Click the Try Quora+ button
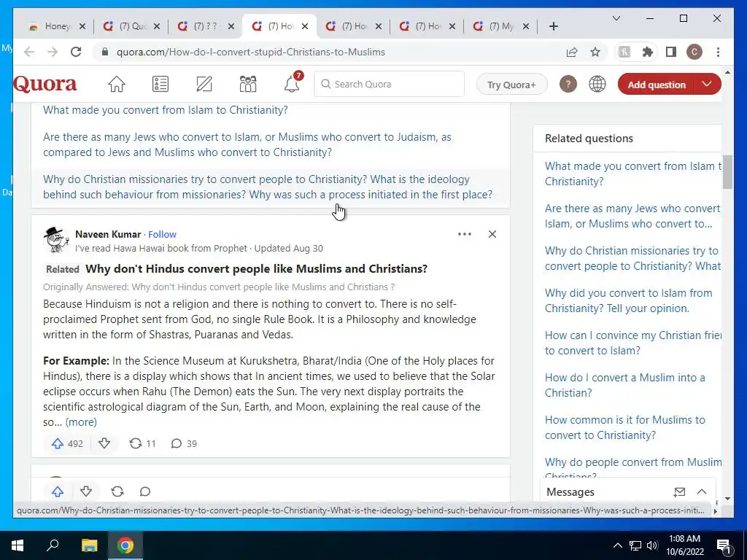 point(511,85)
